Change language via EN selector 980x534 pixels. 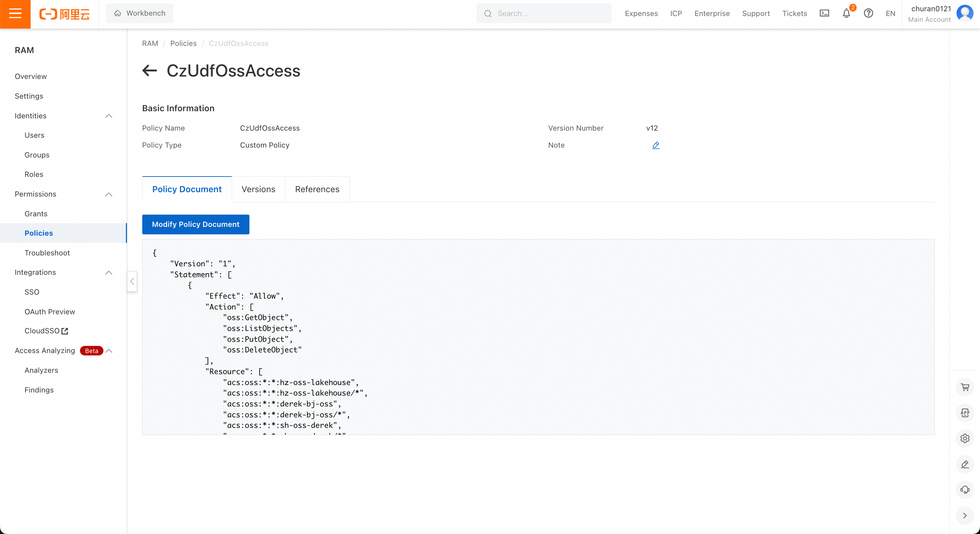pyautogui.click(x=890, y=14)
